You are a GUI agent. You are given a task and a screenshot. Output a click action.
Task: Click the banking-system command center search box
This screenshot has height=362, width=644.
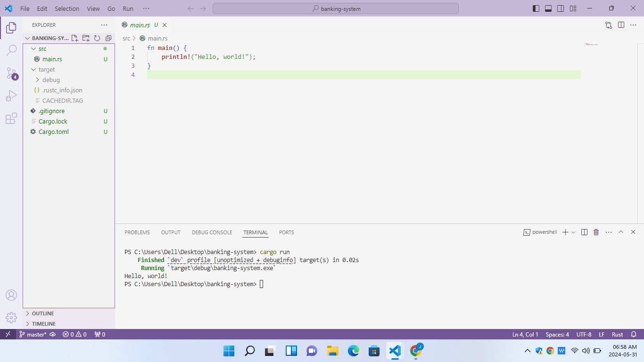point(335,8)
